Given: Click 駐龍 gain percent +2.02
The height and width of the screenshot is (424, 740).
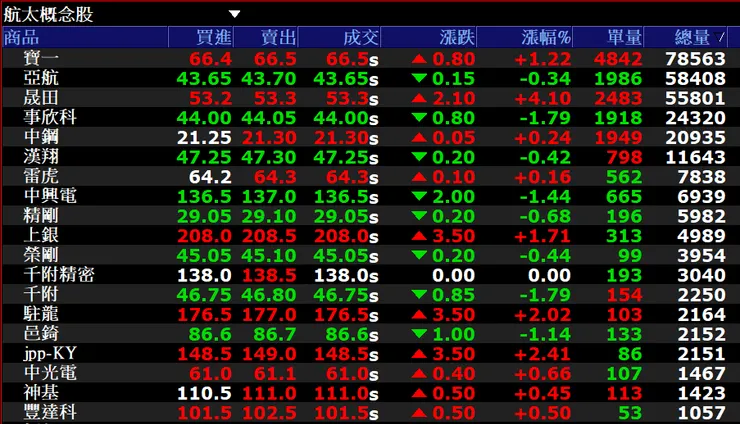Looking at the screenshot, I should pos(543,314).
